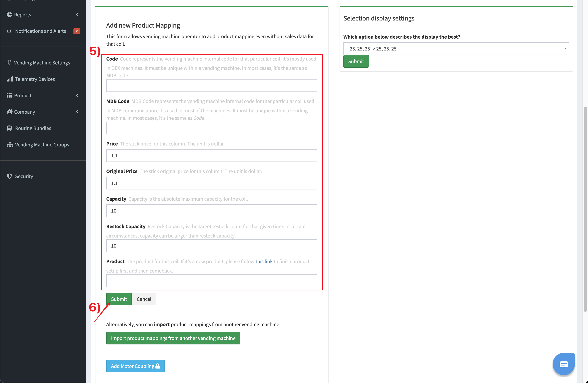Expand the Product submenu
The image size is (588, 383).
pos(77,95)
